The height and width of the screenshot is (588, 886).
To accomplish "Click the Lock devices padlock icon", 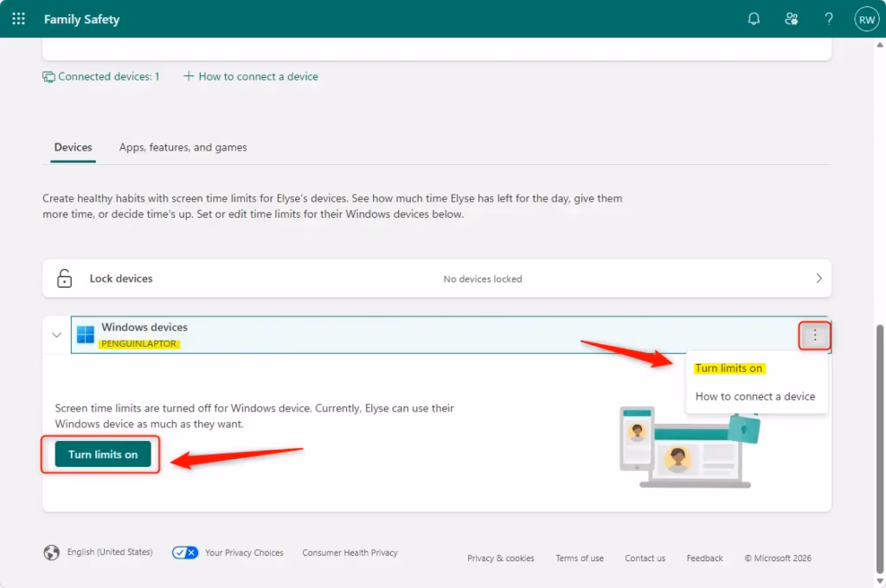I will 64,278.
